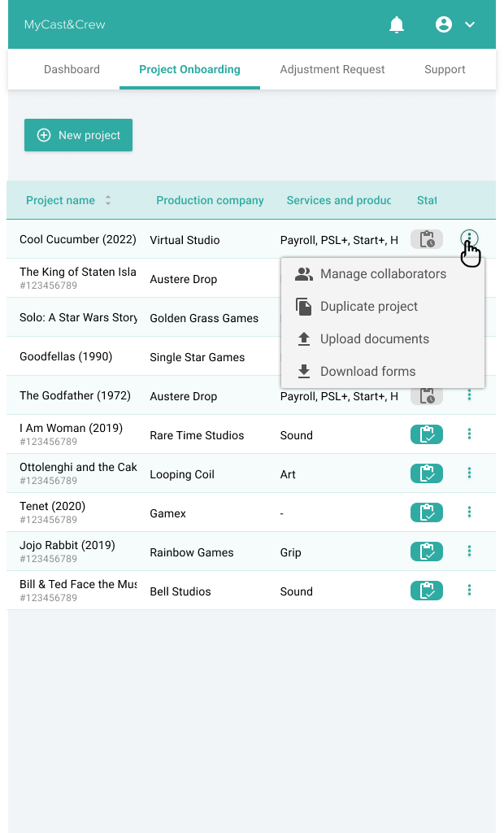Open the completed status icon for Tenet (2020)

(427, 512)
